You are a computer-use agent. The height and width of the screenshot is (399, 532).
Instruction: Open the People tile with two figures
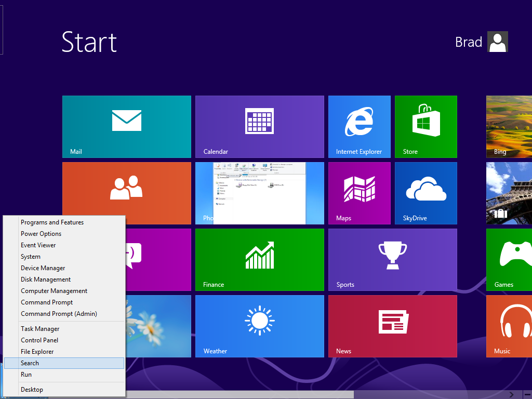(127, 189)
